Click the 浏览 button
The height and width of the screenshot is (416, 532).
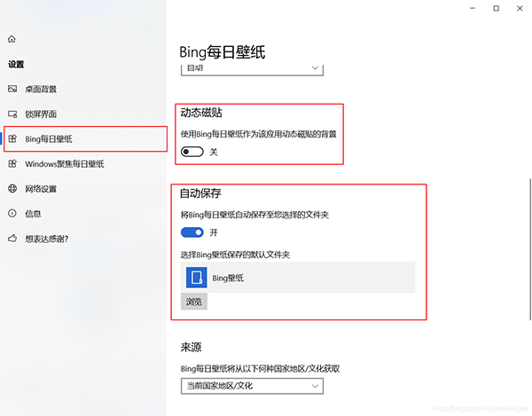(x=194, y=302)
